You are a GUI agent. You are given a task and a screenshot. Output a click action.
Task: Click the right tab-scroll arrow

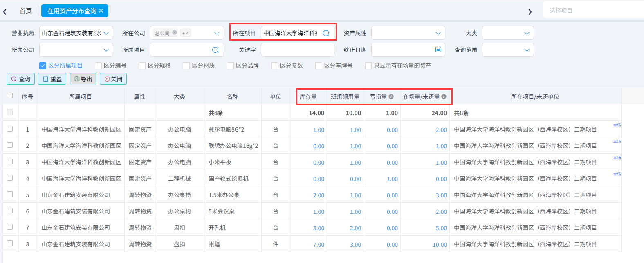point(530,12)
